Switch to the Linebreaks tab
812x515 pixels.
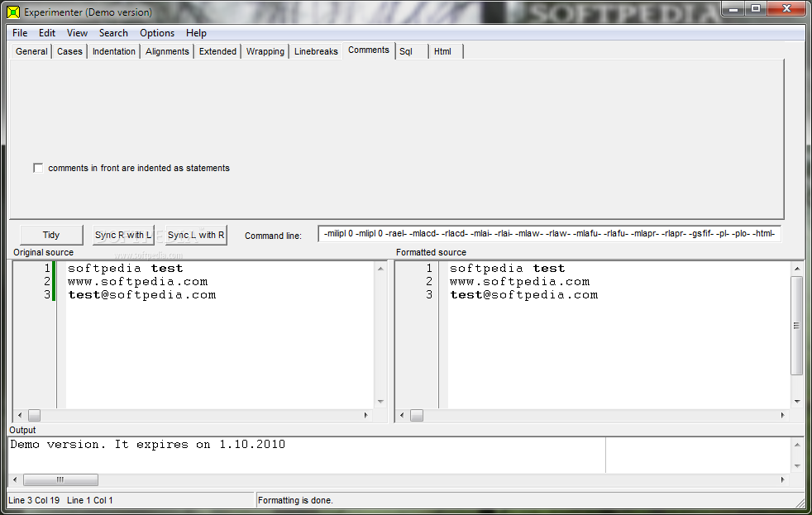[x=316, y=51]
